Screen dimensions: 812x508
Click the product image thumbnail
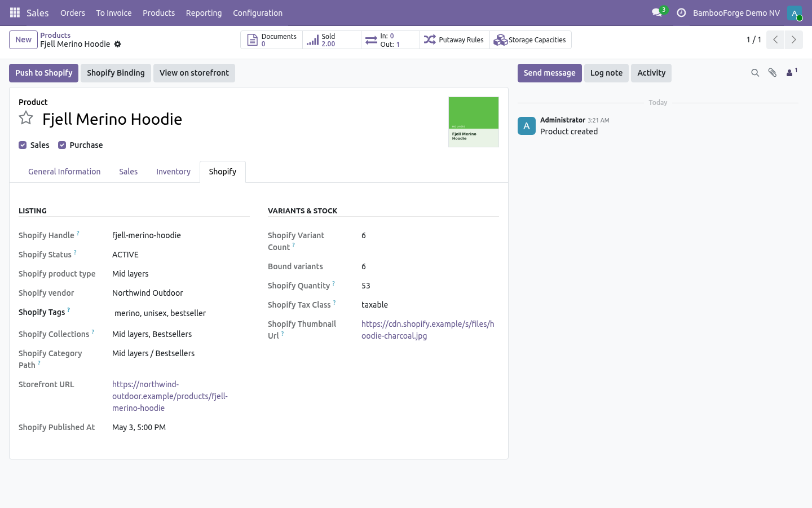[474, 122]
